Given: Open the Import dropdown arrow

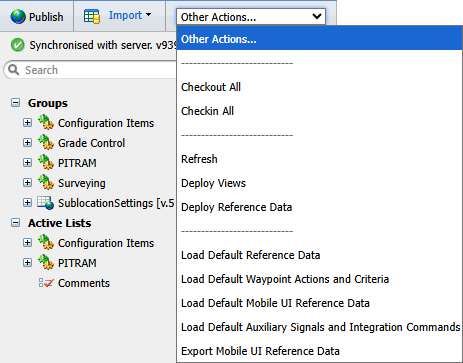Looking at the screenshot, I should click(149, 15).
